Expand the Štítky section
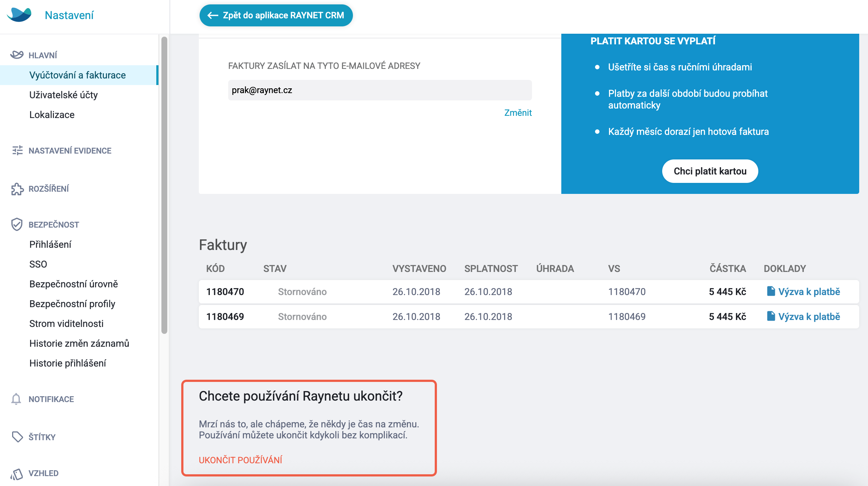 [42, 437]
